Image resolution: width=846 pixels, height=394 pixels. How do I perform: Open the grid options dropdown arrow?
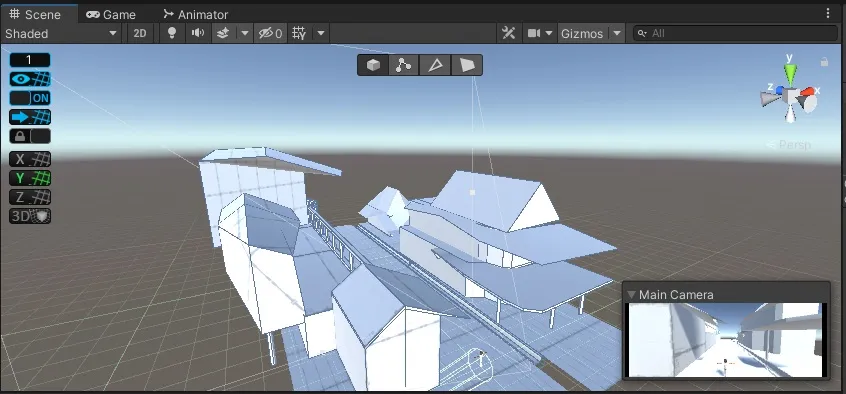pyautogui.click(x=320, y=33)
